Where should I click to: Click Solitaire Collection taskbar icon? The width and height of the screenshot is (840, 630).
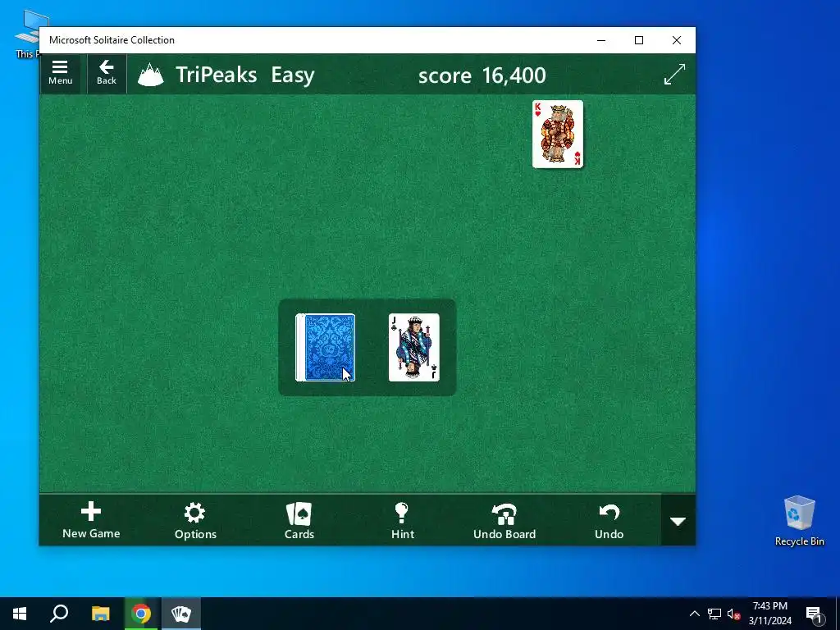pos(181,614)
